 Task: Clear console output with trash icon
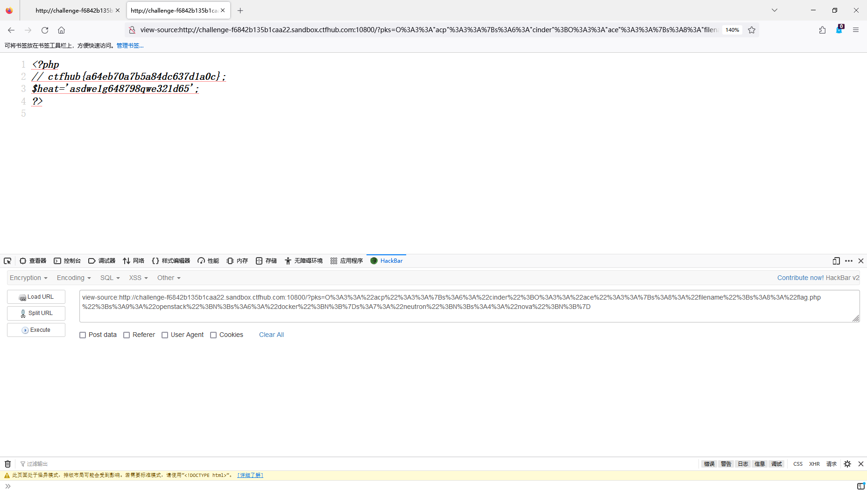coord(7,464)
